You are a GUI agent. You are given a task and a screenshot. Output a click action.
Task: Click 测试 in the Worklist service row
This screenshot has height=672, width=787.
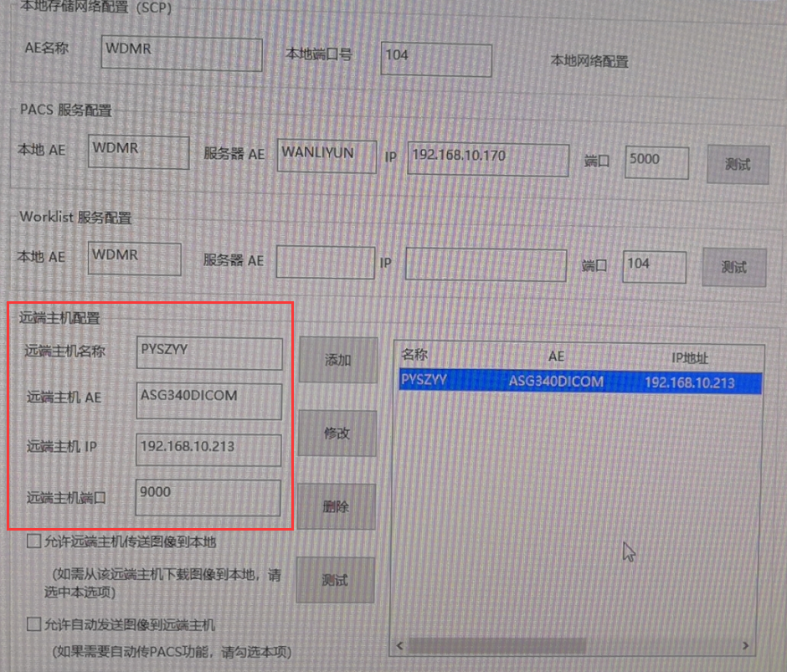coord(733,267)
